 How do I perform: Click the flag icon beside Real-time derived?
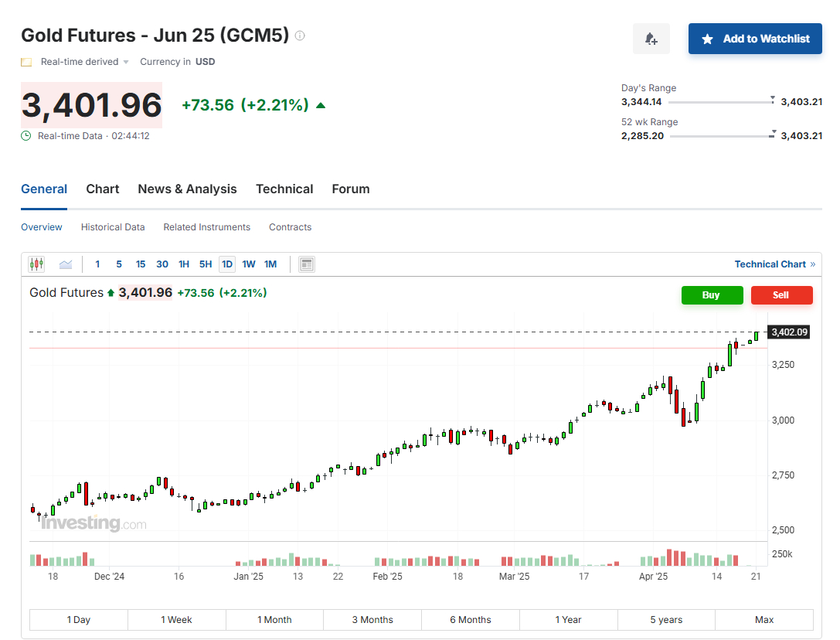point(26,62)
